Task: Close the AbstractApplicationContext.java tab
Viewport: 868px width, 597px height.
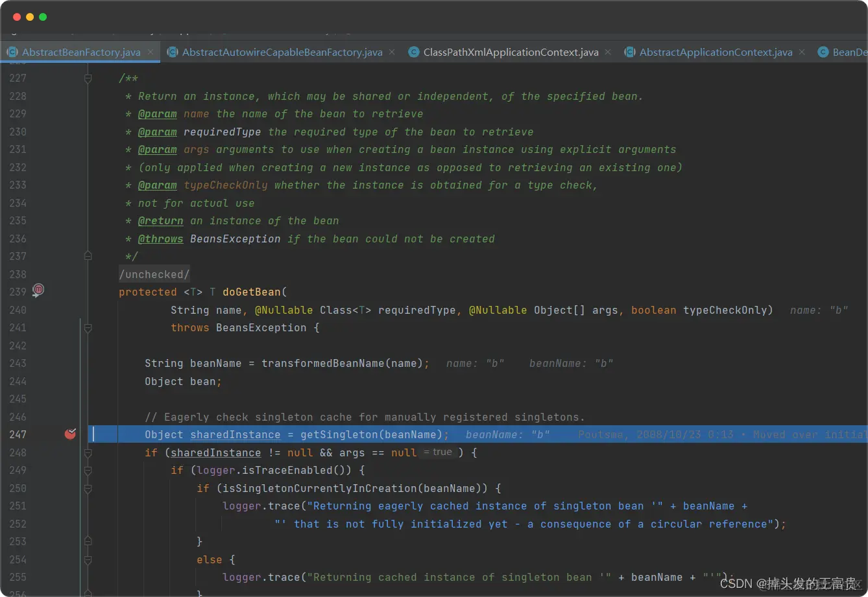Action: point(802,52)
